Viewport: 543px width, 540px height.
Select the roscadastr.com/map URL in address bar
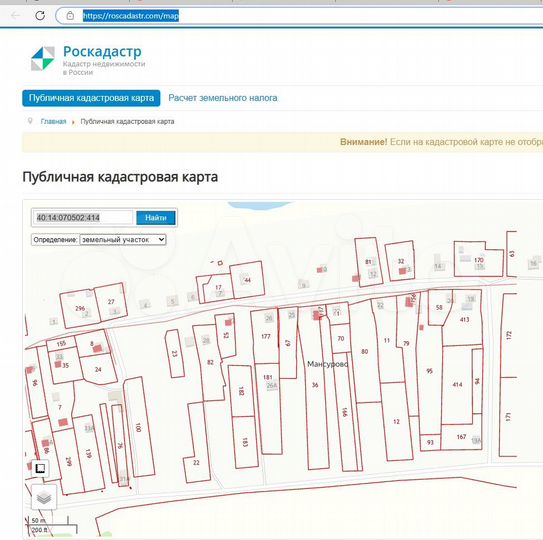pyautogui.click(x=131, y=16)
